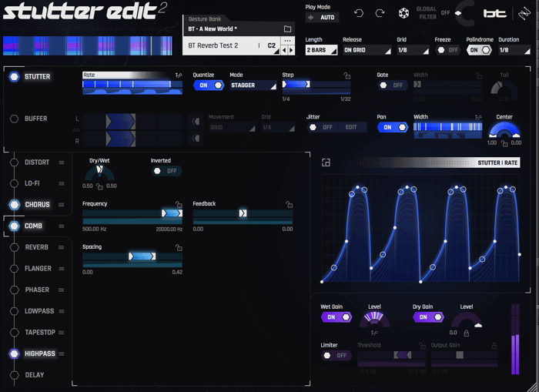Click the Gesture Bank tab label

(x=205, y=19)
